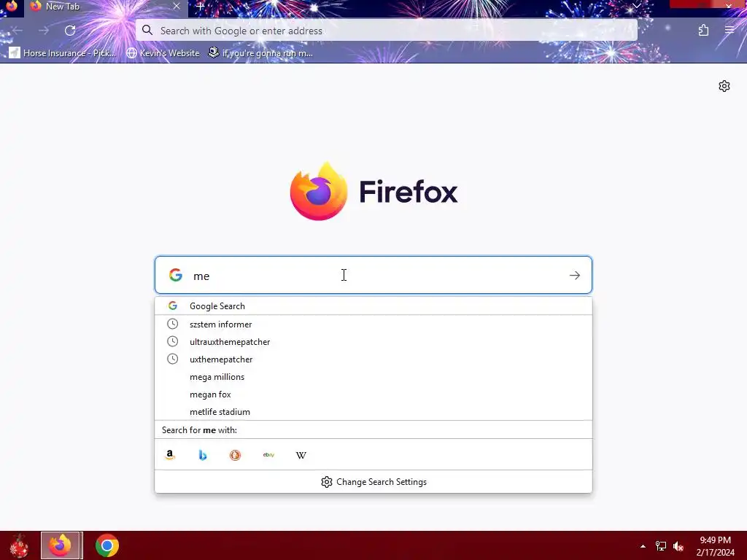Search with the DuckDuckGo icon
This screenshot has height=560, width=747.
(x=236, y=455)
